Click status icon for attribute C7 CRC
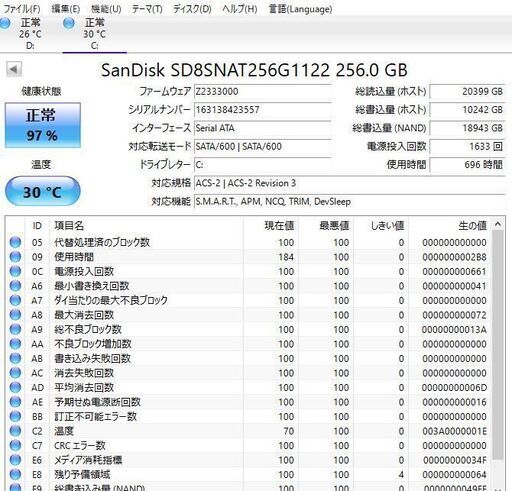This screenshot has width=512, height=491. (15, 445)
